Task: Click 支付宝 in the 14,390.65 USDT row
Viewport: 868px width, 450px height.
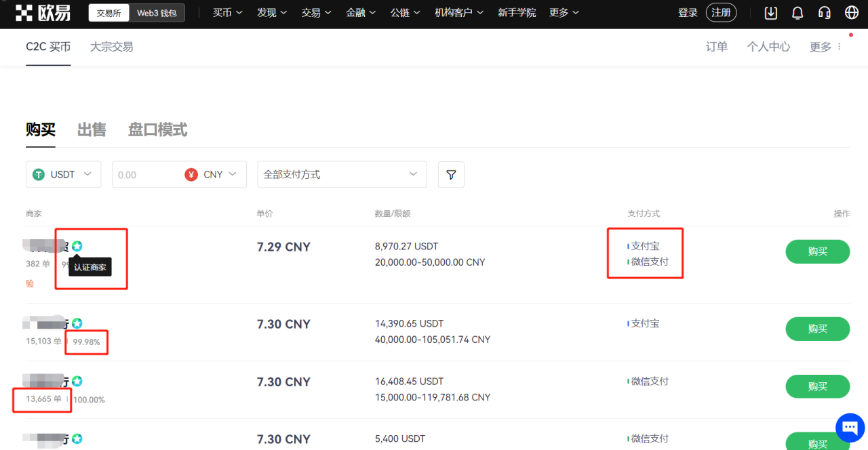Action: click(x=644, y=323)
